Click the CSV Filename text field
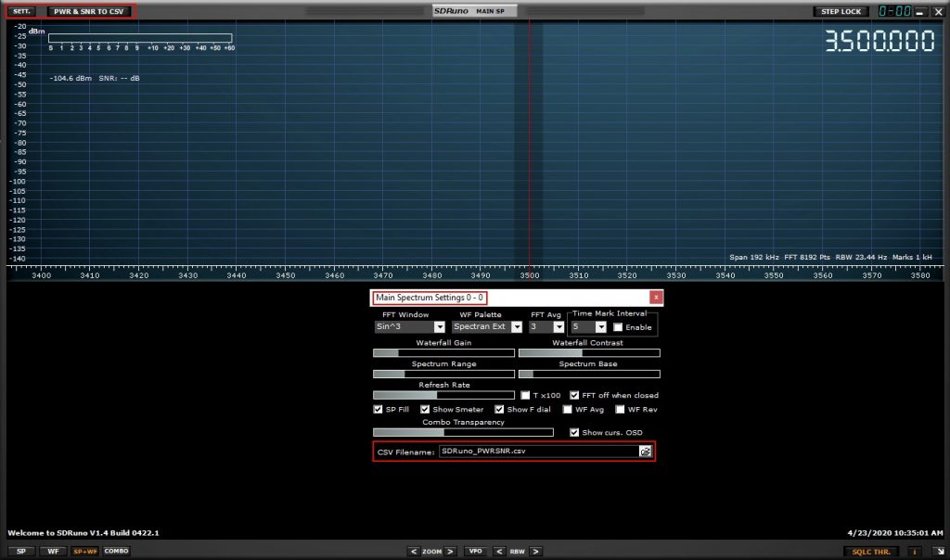 coord(537,452)
